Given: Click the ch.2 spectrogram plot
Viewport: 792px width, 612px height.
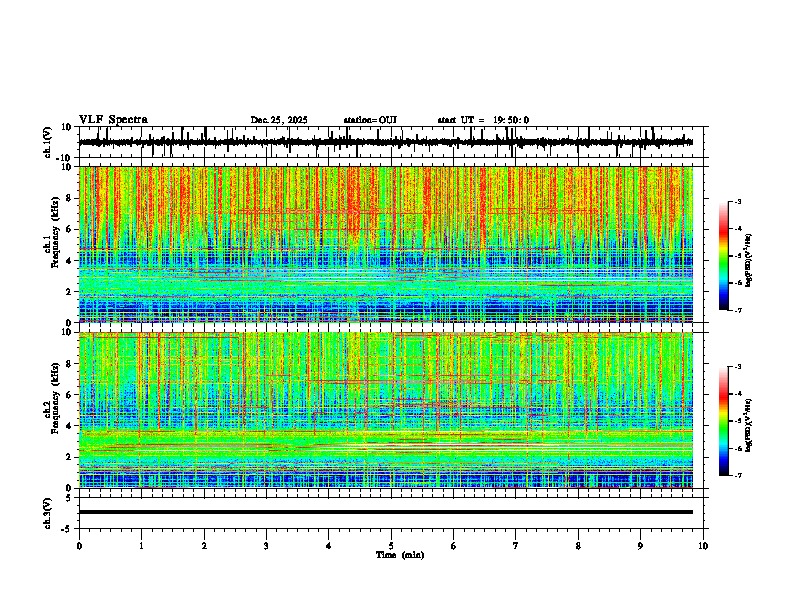Looking at the screenshot, I should click(x=386, y=410).
